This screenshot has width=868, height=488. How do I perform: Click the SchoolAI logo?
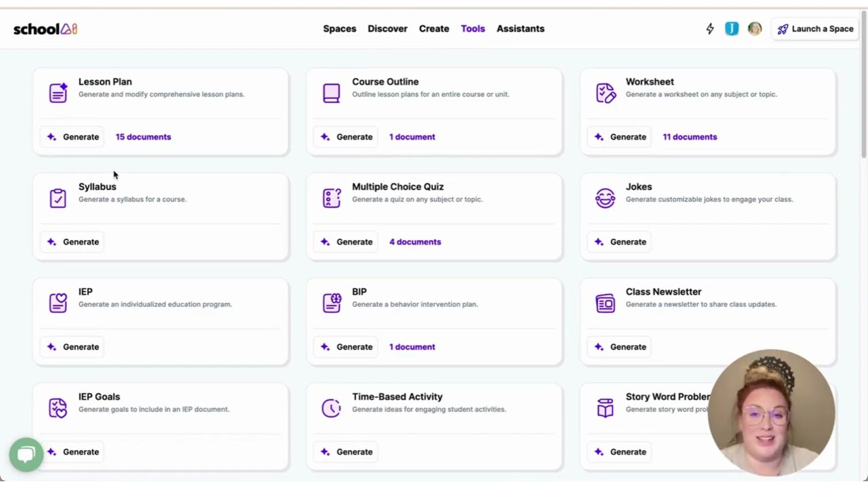pyautogui.click(x=45, y=29)
